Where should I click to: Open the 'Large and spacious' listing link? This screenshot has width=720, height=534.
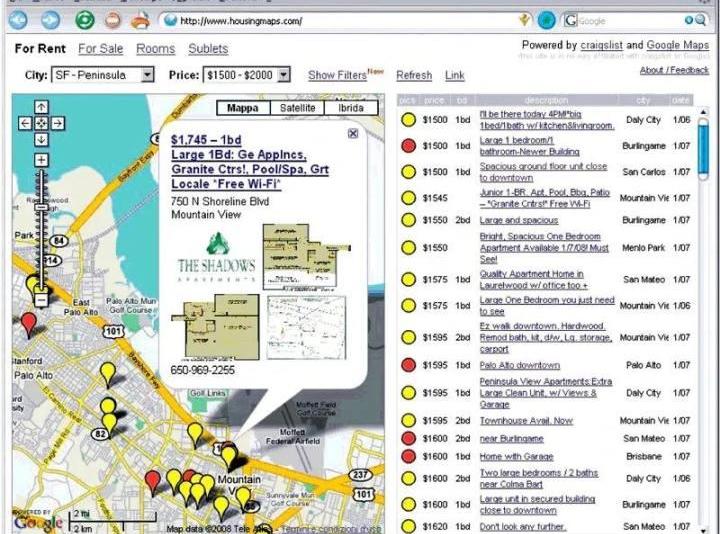coord(519,220)
